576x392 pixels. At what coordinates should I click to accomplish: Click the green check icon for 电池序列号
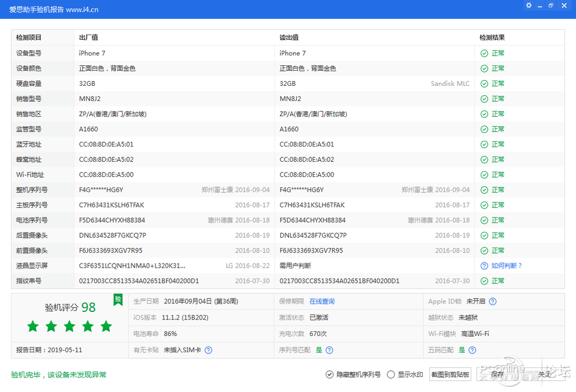[x=484, y=220]
